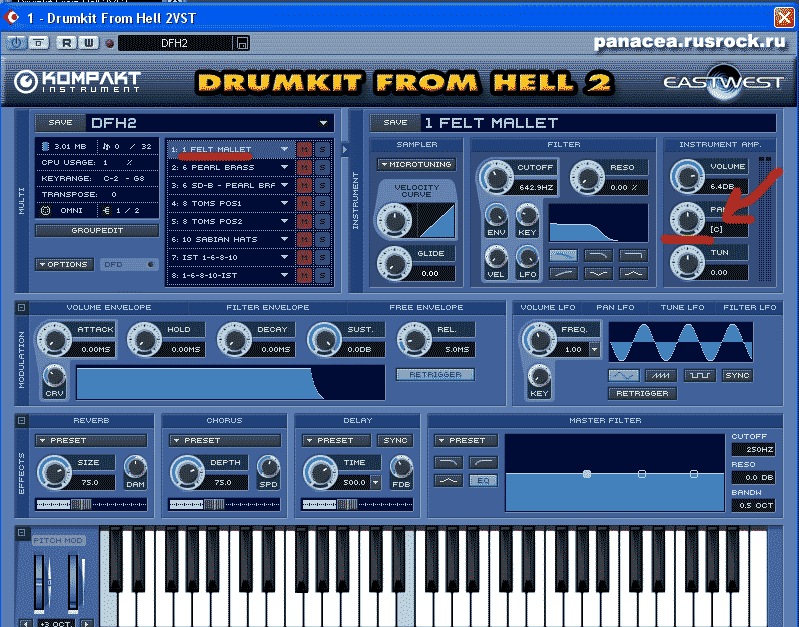Viewport: 799px width, 627px height.
Task: Mute slot 1 Felt Mallet with its M button
Action: [304, 149]
